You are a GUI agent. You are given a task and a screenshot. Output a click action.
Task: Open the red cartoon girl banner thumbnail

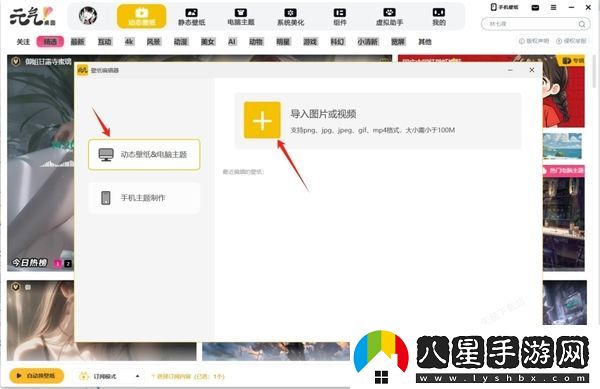coord(563,91)
